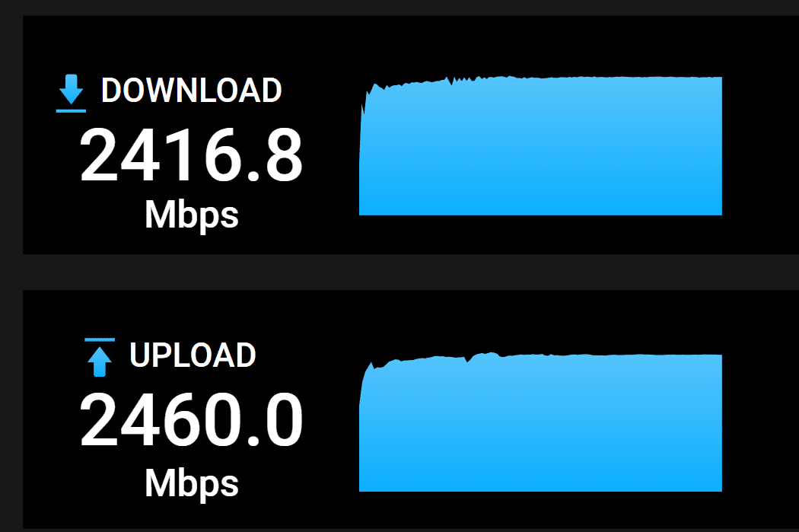Click the dark gray strip at the left edge
This screenshot has height=532, width=799.
(11, 266)
